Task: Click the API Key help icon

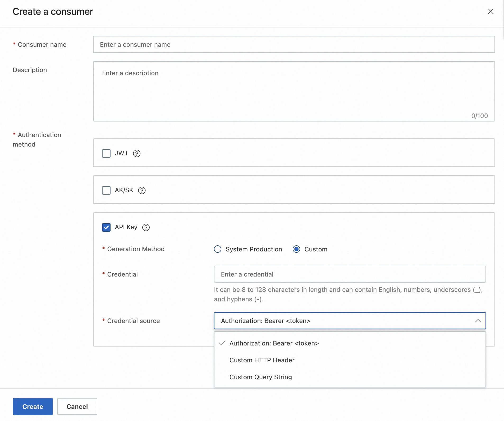Action: coord(146,227)
